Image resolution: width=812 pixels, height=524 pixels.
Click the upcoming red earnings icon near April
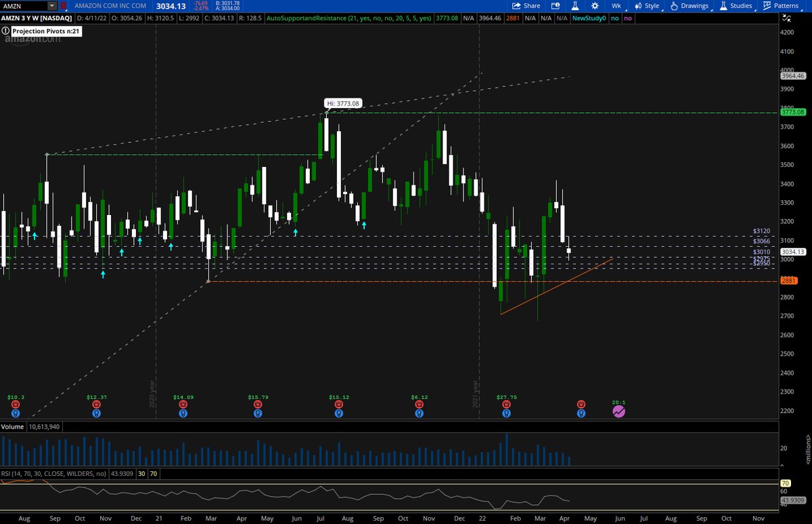coord(581,404)
